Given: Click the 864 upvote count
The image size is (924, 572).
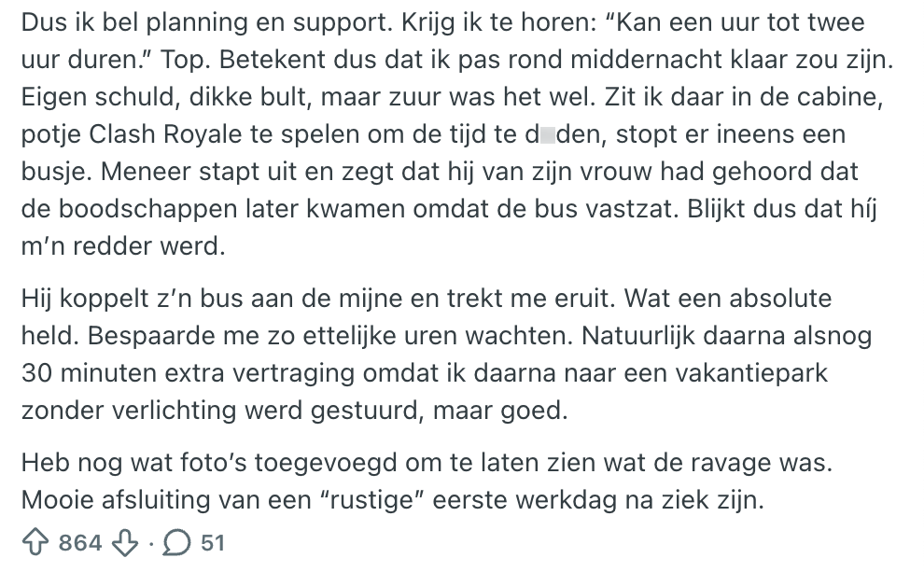Looking at the screenshot, I should click(x=78, y=542).
